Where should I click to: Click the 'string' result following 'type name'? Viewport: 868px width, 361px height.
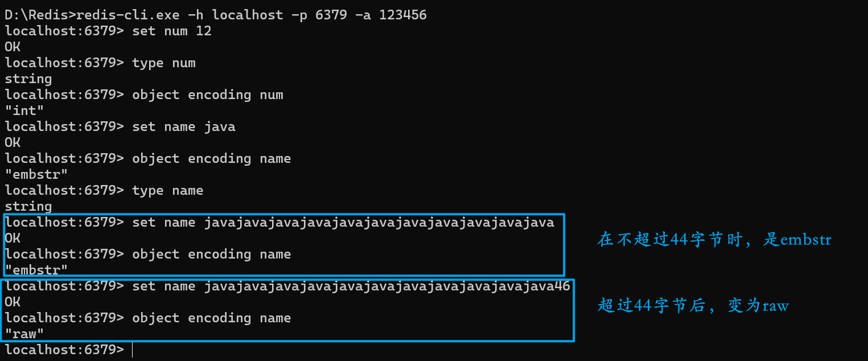coord(28,207)
